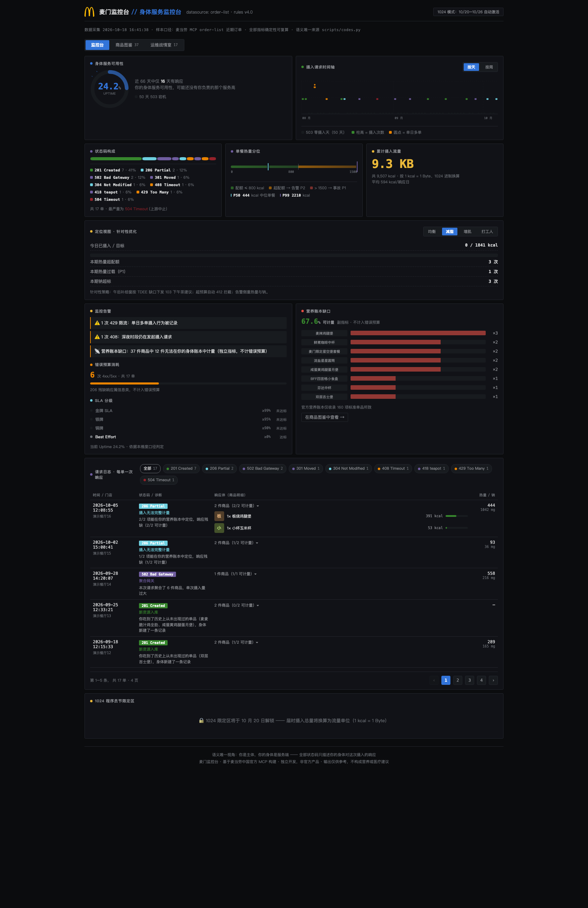Filter the log by 全部 17
The image size is (588, 908).
tap(150, 469)
